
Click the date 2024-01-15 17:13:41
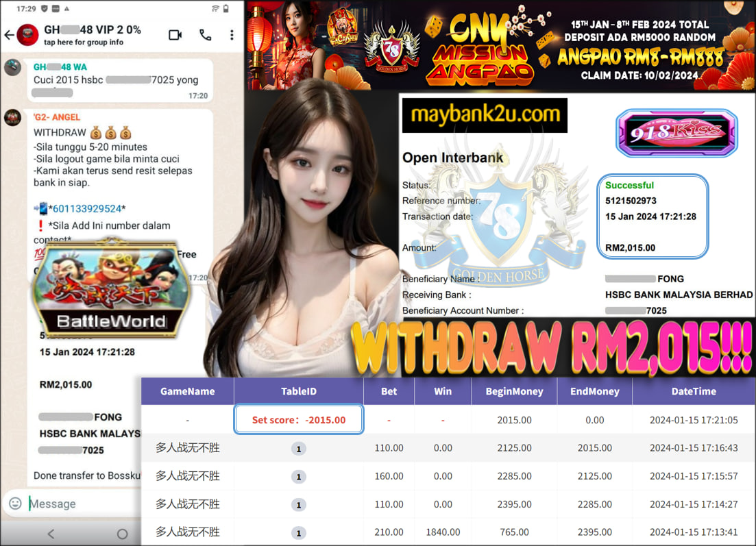click(694, 532)
